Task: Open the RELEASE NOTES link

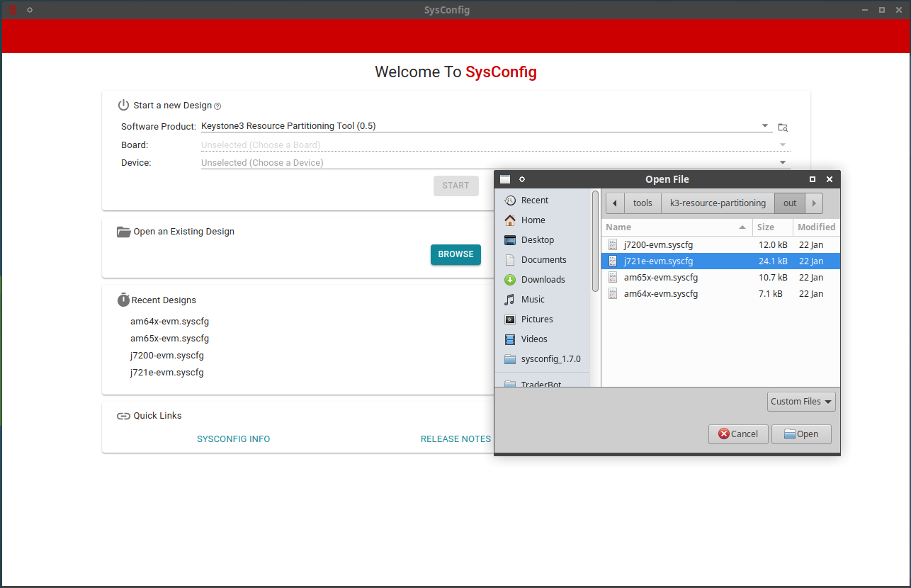Action: [455, 439]
